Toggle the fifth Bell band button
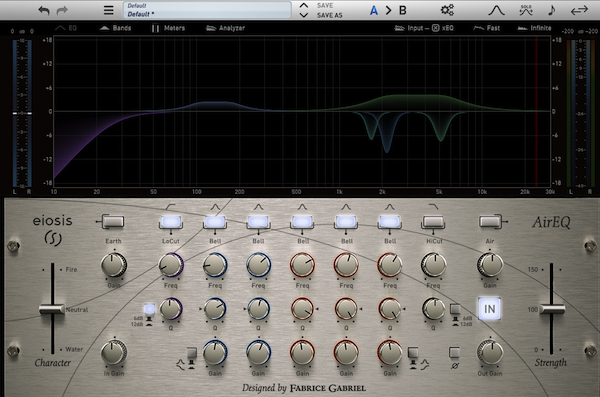Image resolution: width=600 pixels, height=397 pixels. (x=390, y=222)
